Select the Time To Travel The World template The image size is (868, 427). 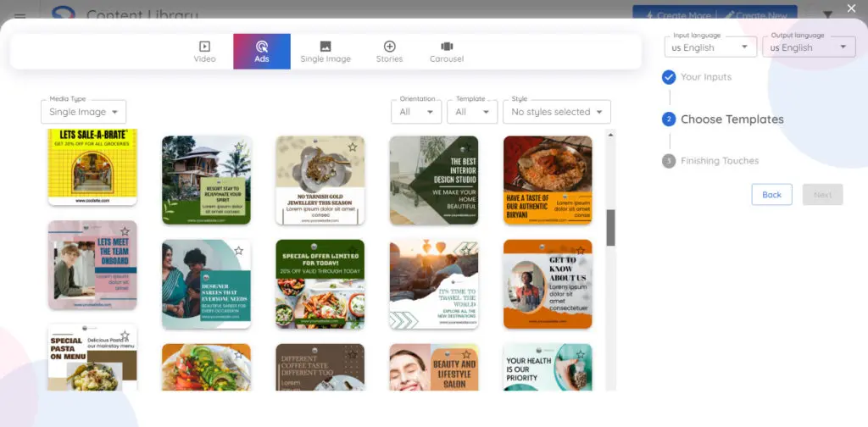coord(434,285)
